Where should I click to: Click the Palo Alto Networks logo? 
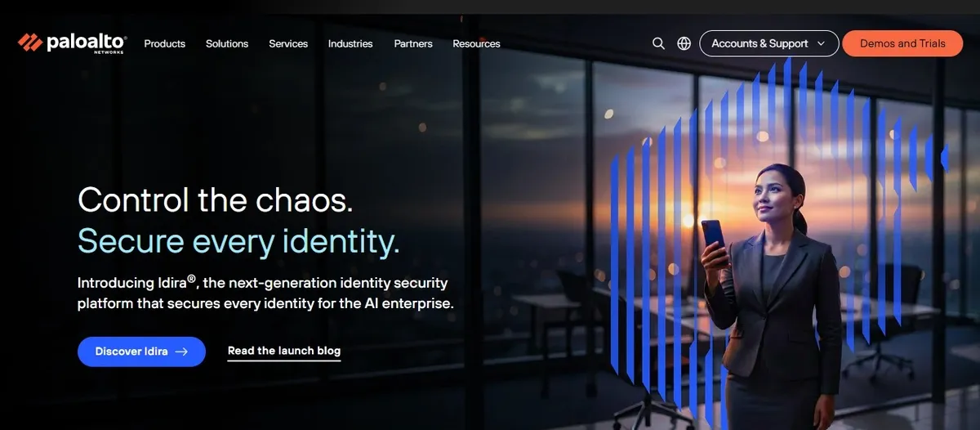click(72, 43)
